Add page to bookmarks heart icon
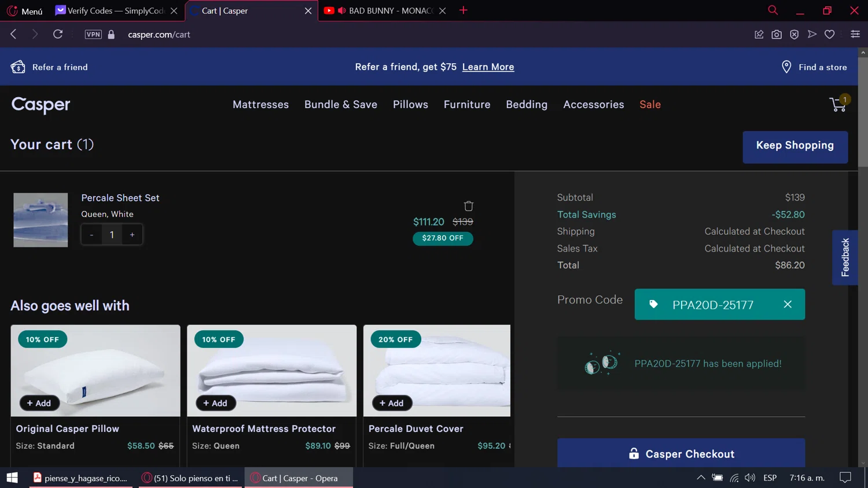The image size is (868, 488). 830,35
